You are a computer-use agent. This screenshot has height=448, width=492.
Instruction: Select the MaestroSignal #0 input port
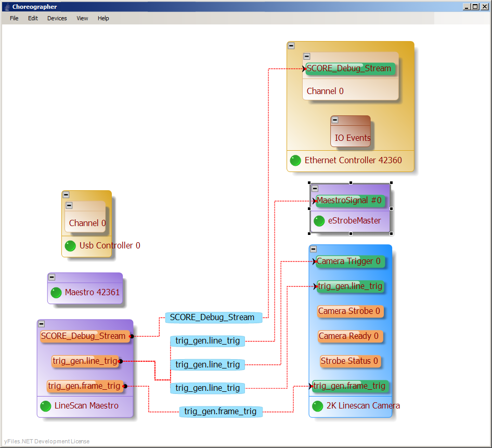pos(349,201)
